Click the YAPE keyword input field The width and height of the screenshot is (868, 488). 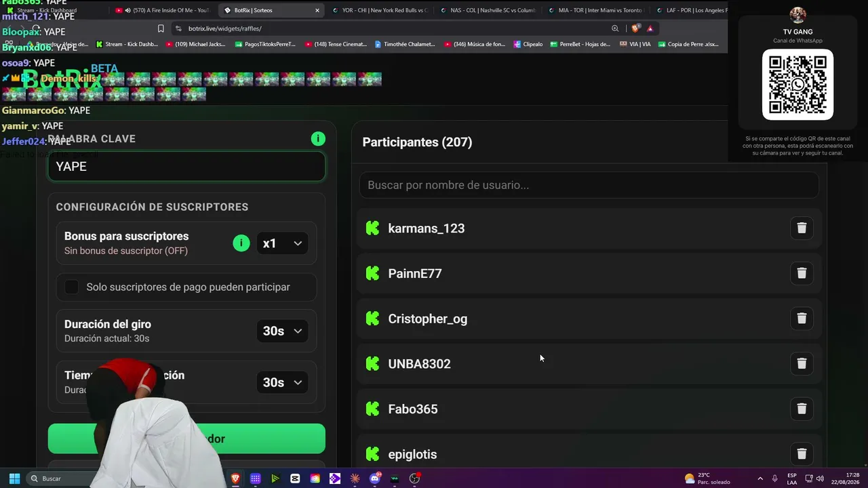(x=186, y=167)
